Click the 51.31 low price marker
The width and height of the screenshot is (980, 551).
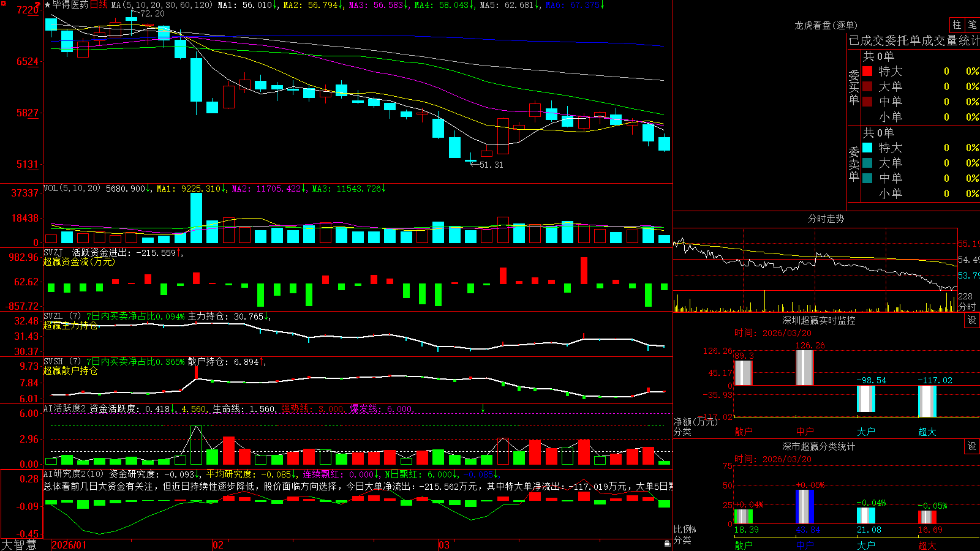(x=491, y=165)
